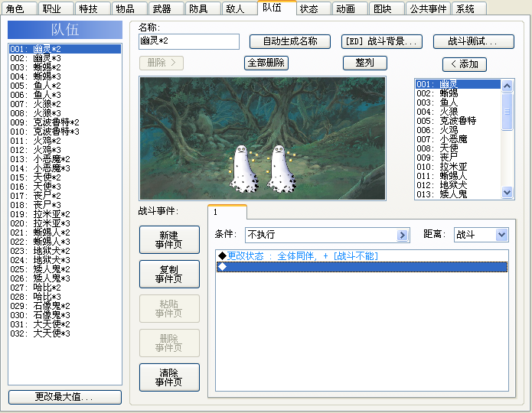The image size is (532, 413).
Task: Select the right ghost sprite in battle preview
Action: click(x=280, y=169)
